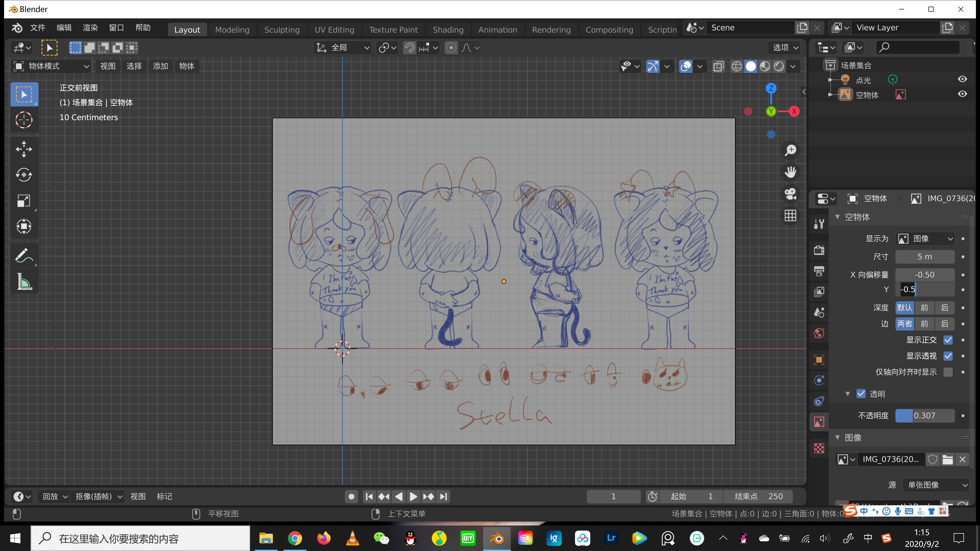The image size is (980, 551).
Task: Open Chrome from the Windows taskbar
Action: [x=295, y=538]
